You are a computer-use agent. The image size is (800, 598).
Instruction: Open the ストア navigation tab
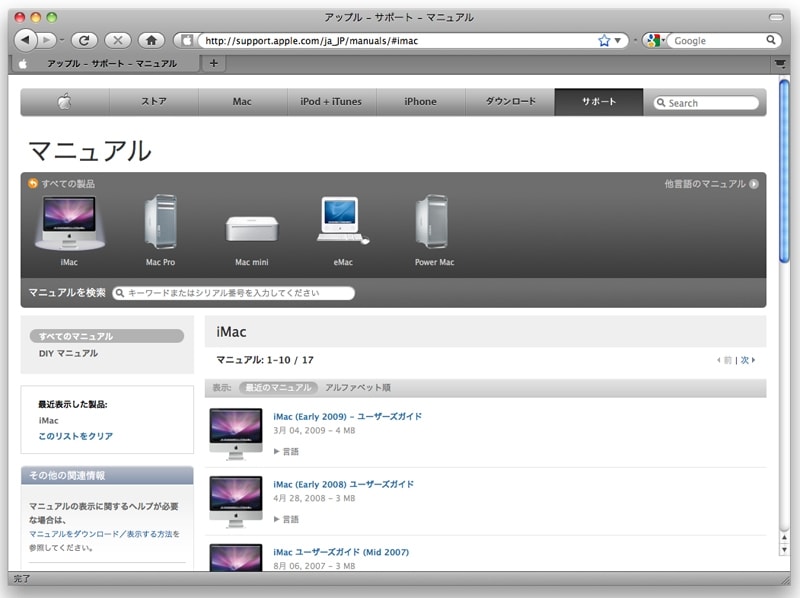click(x=154, y=102)
